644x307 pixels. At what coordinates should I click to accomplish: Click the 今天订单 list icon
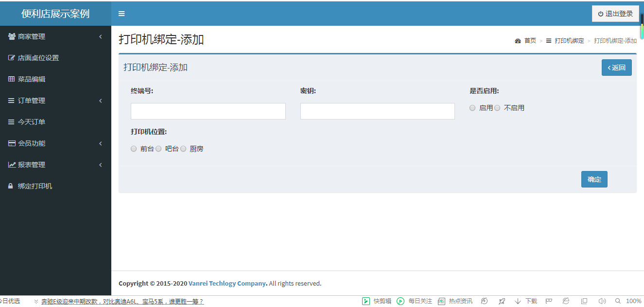tap(11, 122)
